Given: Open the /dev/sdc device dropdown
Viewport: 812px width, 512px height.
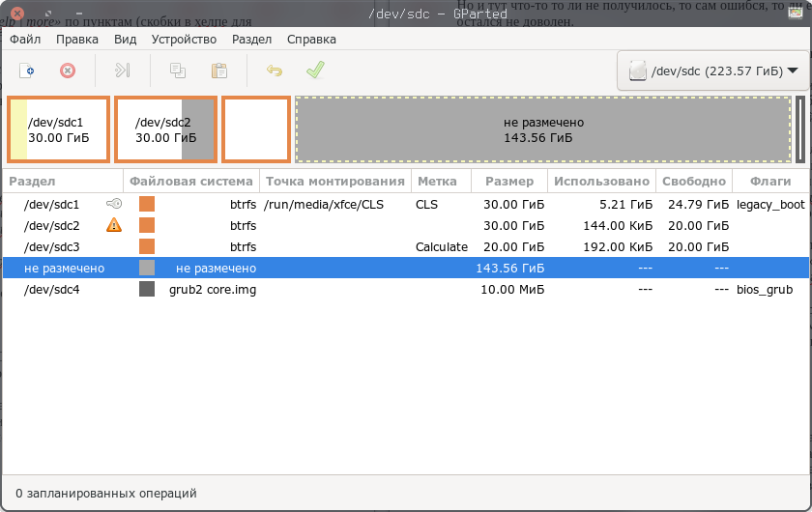Looking at the screenshot, I should [x=713, y=71].
